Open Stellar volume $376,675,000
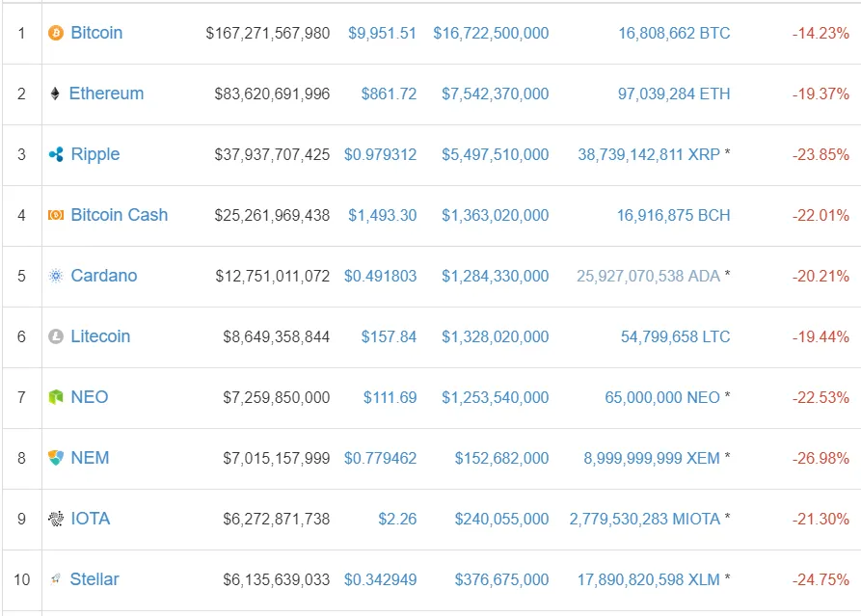Viewport: 861px width, 616px height. pos(502,579)
